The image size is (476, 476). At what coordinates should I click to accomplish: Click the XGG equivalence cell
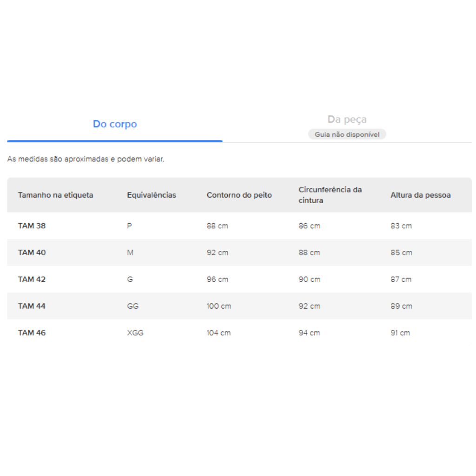135,333
